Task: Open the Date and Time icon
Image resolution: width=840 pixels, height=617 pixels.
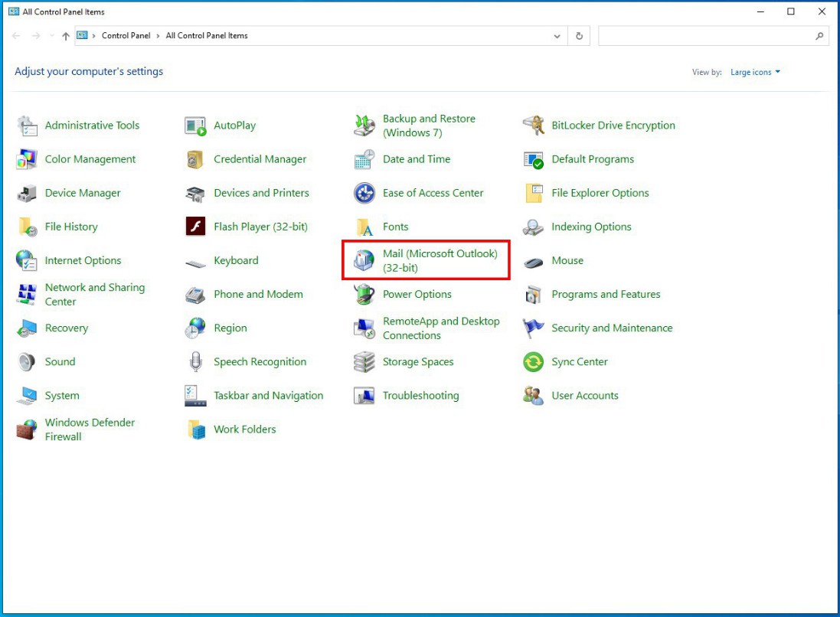Action: (x=364, y=159)
